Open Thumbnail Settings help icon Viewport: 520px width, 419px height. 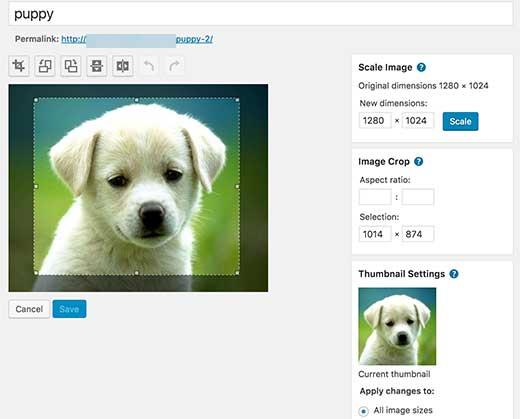(454, 274)
